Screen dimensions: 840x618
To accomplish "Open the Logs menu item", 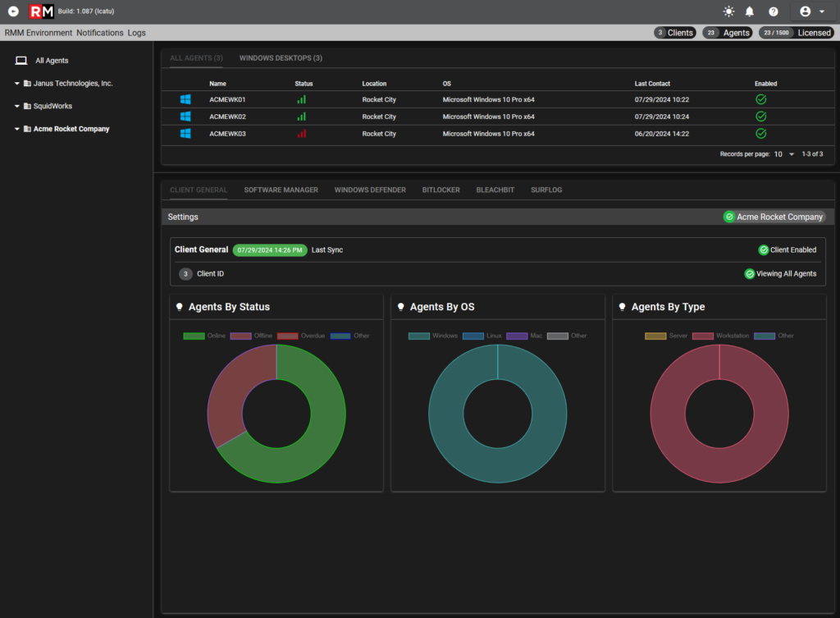I will [x=137, y=33].
